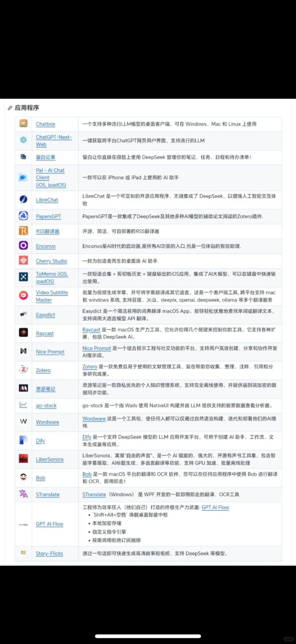Click GPT AI Flow link in description

pos(215,507)
